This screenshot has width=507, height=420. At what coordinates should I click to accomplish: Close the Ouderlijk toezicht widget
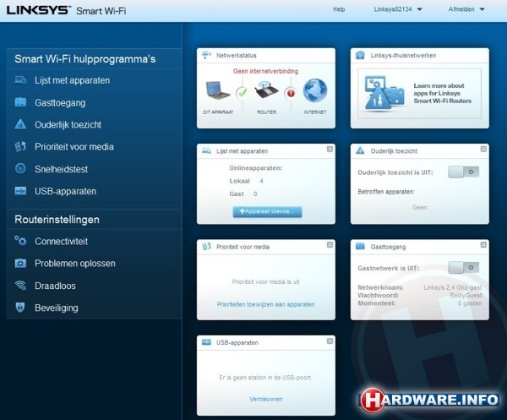tap(483, 149)
